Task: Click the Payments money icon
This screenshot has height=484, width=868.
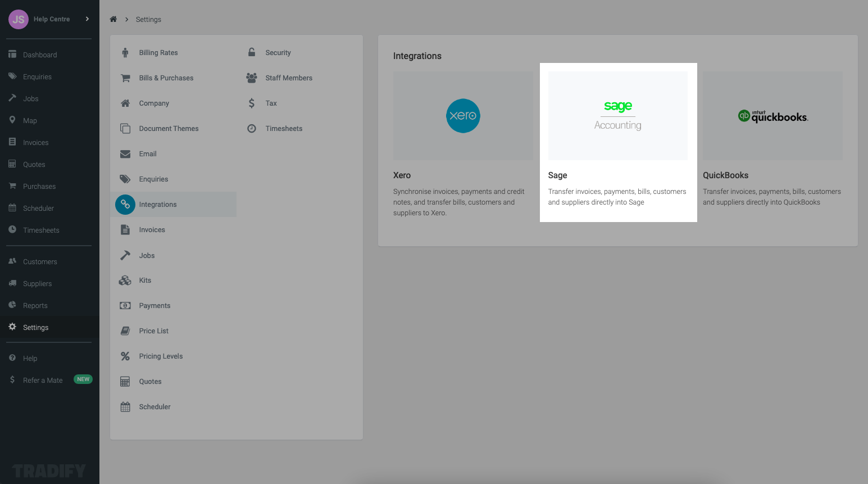Action: pyautogui.click(x=125, y=305)
